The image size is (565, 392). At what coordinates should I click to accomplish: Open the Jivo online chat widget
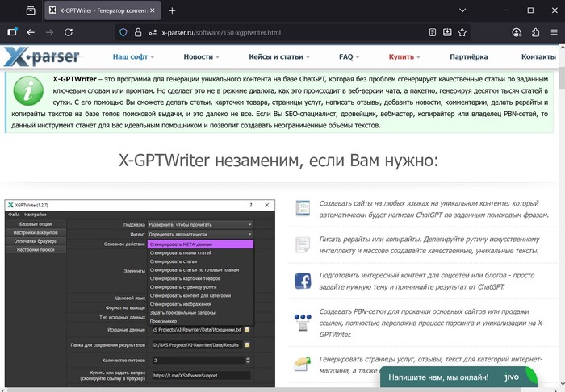[458, 377]
